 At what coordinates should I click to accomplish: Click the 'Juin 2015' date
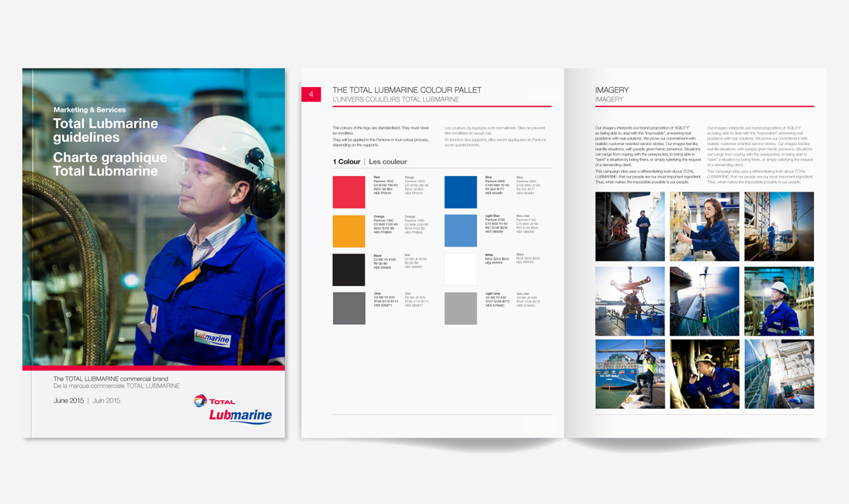(x=106, y=401)
